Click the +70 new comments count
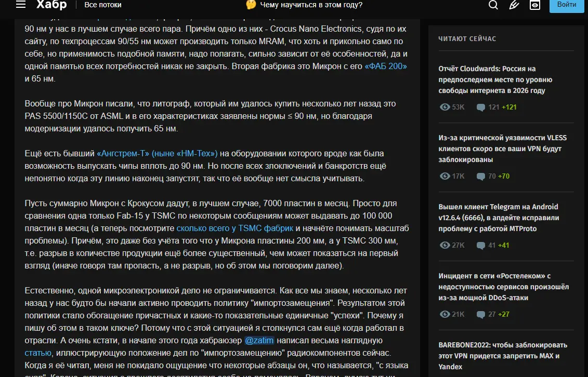Image resolution: width=588 pixels, height=377 pixels. pos(504,176)
